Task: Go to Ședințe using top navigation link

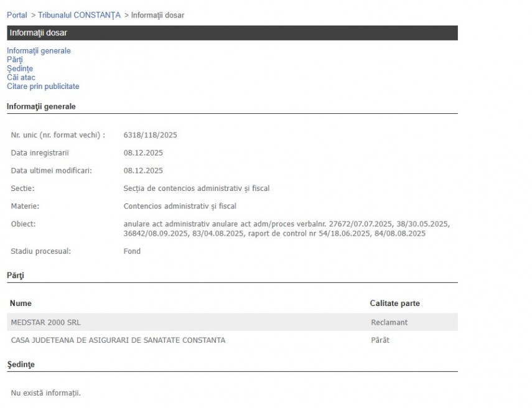Action: 20,68
